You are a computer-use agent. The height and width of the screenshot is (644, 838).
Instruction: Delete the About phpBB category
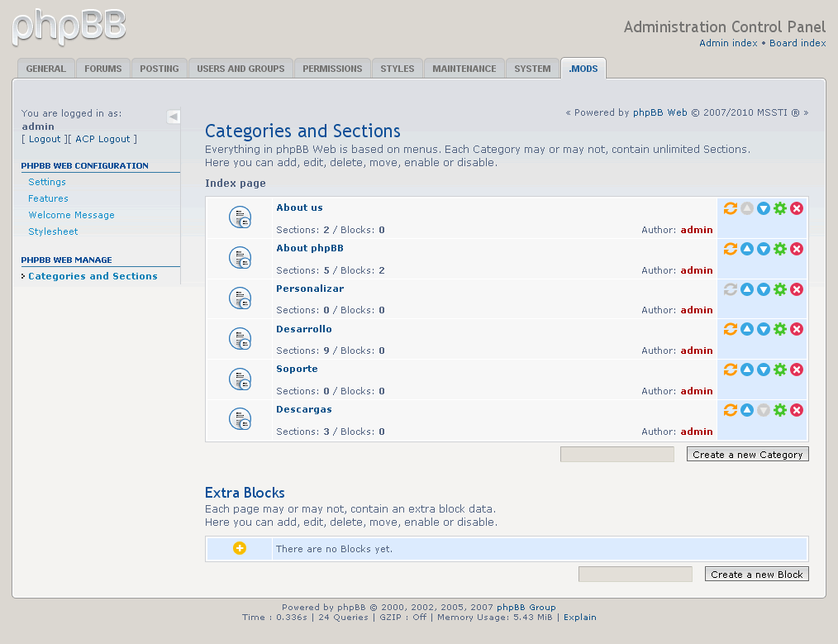point(797,249)
